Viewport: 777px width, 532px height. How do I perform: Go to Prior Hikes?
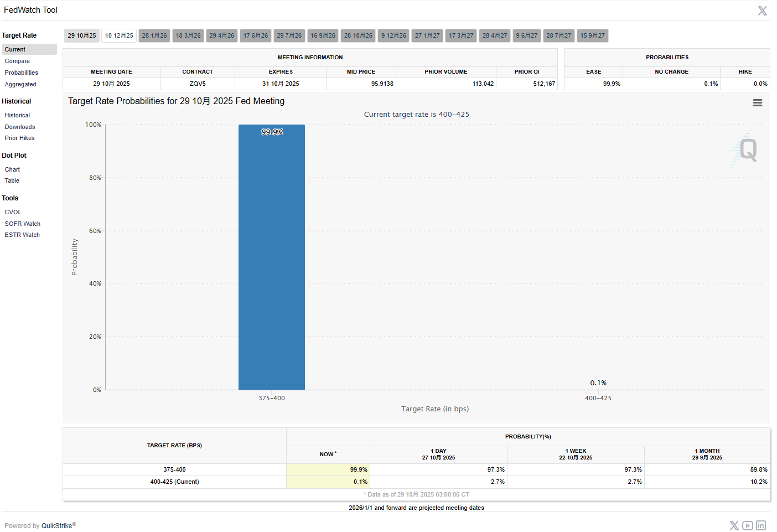20,138
